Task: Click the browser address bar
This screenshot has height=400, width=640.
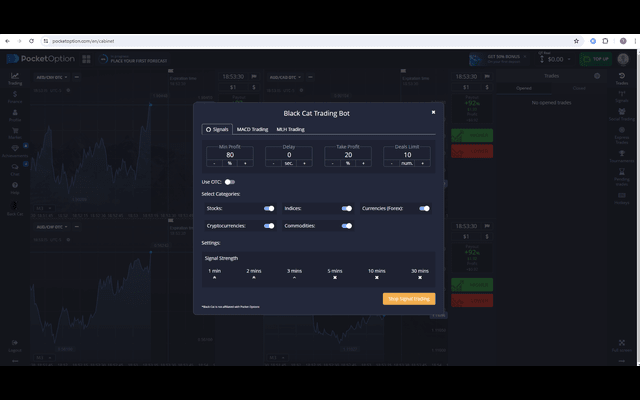Action: [306, 41]
